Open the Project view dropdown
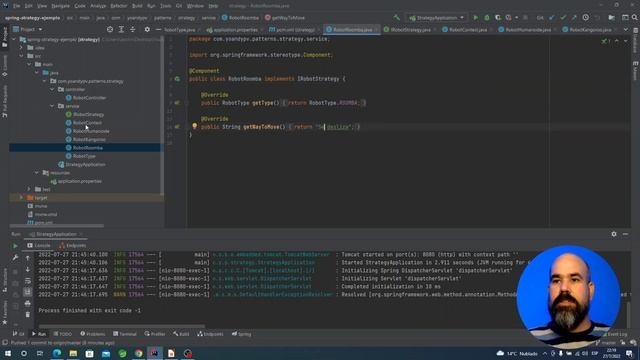Screen dimensions: 640x360 pos(27,29)
